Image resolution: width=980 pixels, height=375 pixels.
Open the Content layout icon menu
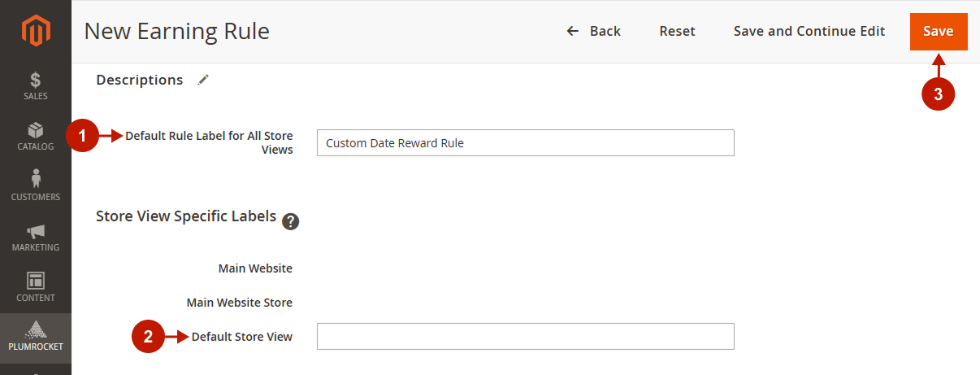pos(36,288)
